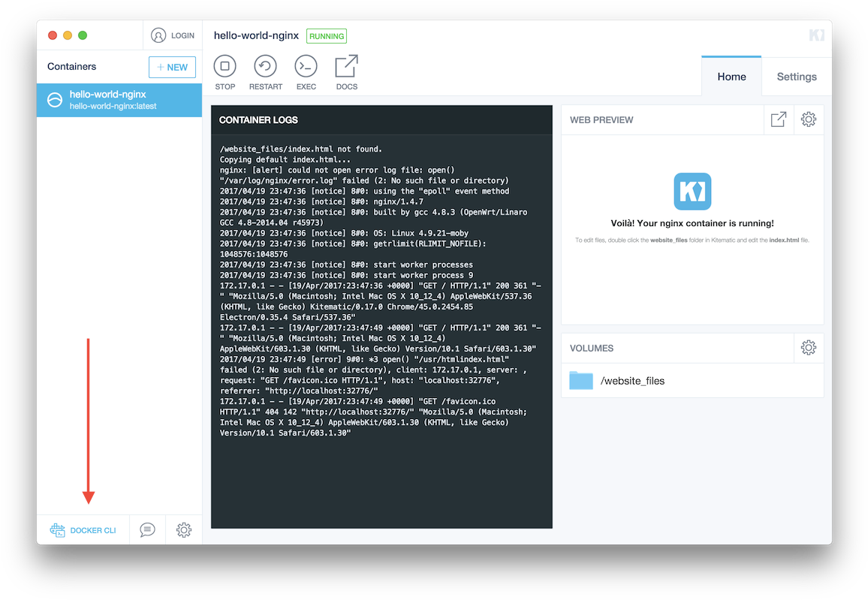868x600 pixels.
Task: Switch to the Home tab
Action: coord(731,77)
